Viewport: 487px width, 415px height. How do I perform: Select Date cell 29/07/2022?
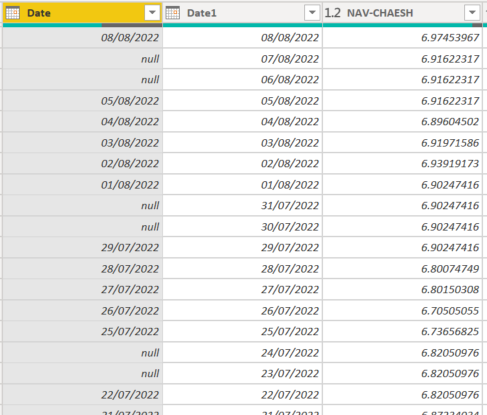(x=82, y=248)
